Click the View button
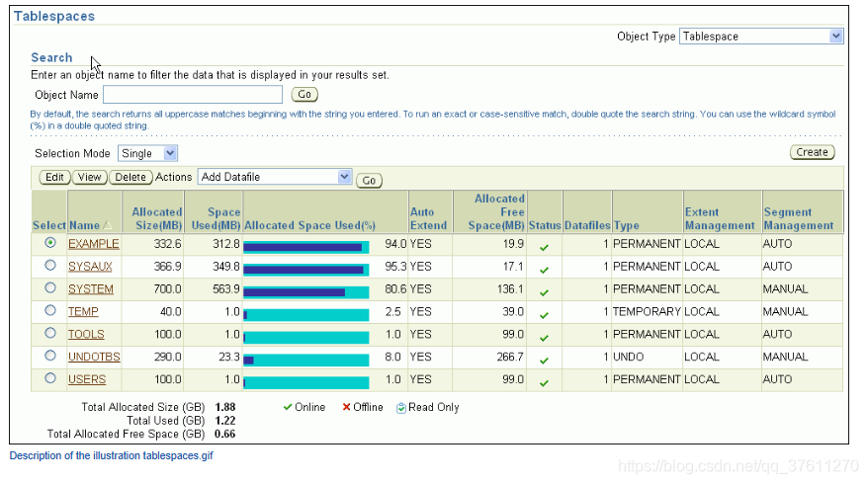Viewport: 868px width, 484px height. point(89,177)
